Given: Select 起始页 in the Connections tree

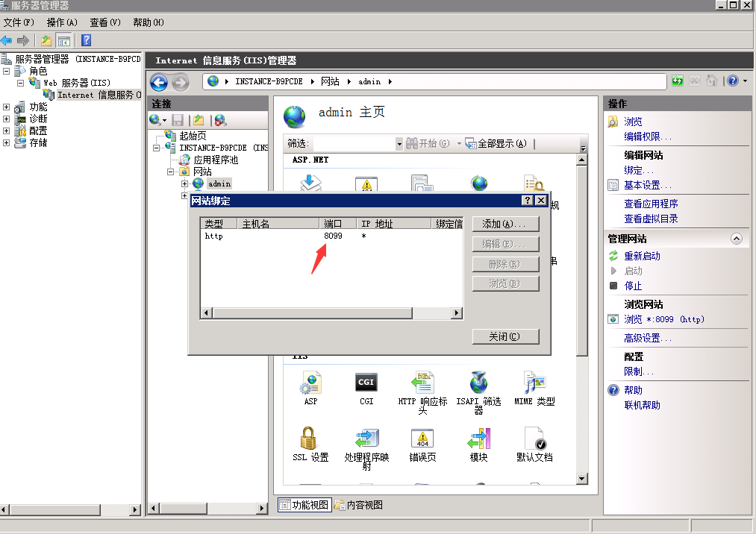Looking at the screenshot, I should tap(193, 136).
